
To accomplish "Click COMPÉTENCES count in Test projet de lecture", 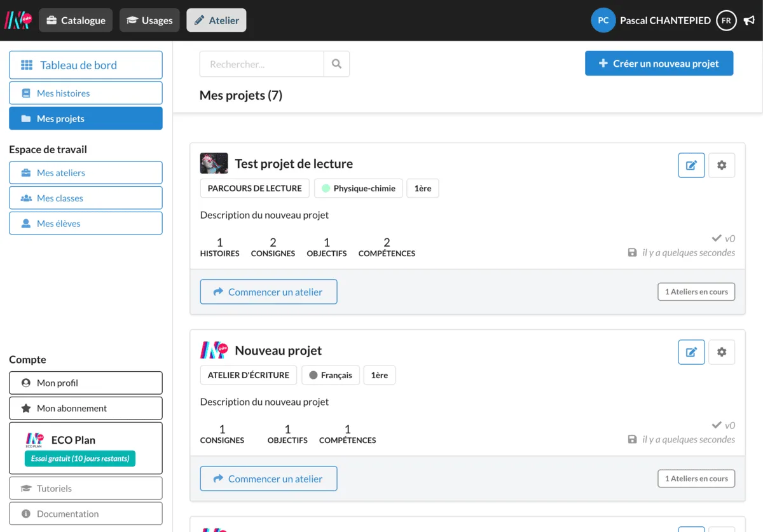I will tap(387, 247).
